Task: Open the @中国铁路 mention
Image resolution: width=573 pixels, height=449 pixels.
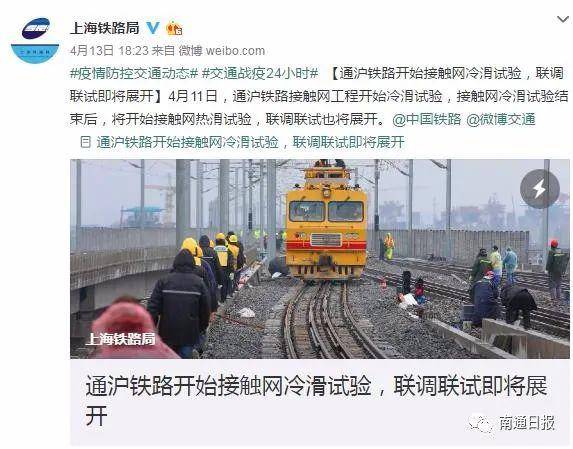Action: point(427,119)
